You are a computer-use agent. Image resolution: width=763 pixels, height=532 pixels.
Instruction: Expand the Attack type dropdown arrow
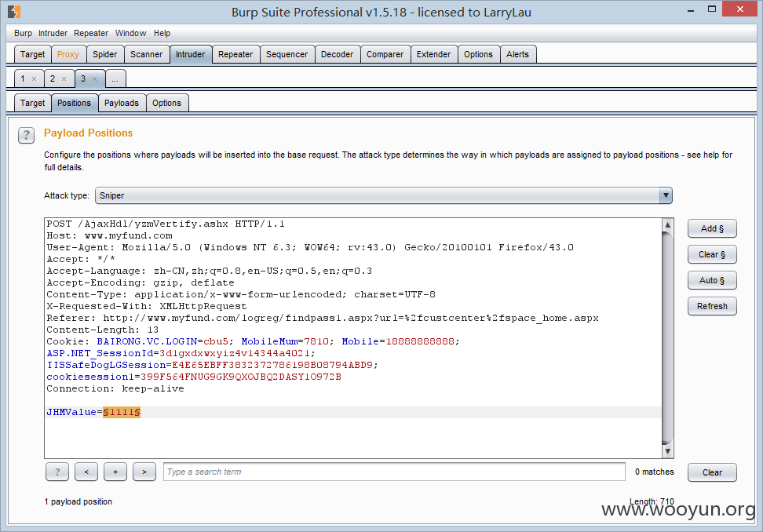(666, 195)
